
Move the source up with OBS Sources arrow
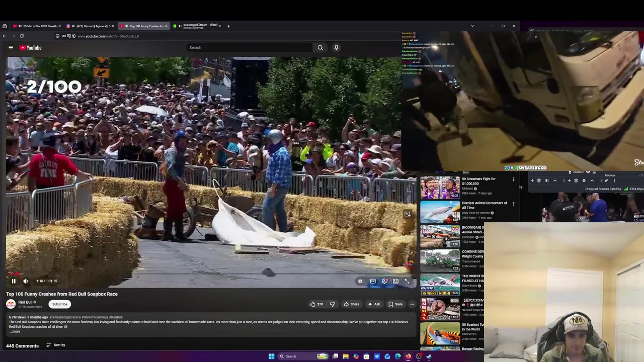(592, 180)
